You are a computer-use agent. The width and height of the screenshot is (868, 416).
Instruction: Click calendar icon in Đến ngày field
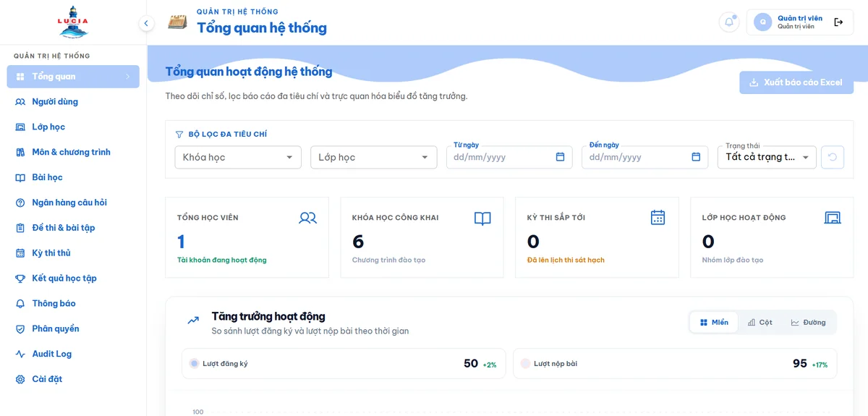point(696,157)
